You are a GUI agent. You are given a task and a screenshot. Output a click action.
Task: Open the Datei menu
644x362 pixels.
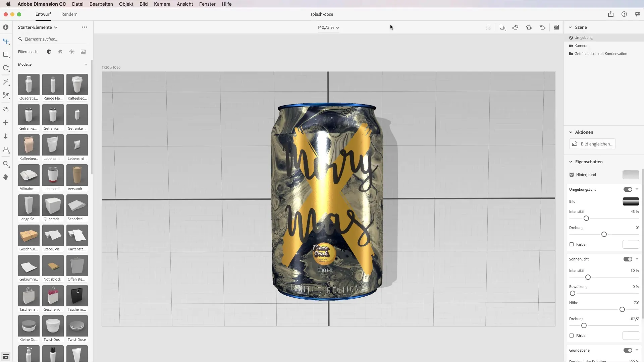77,4
